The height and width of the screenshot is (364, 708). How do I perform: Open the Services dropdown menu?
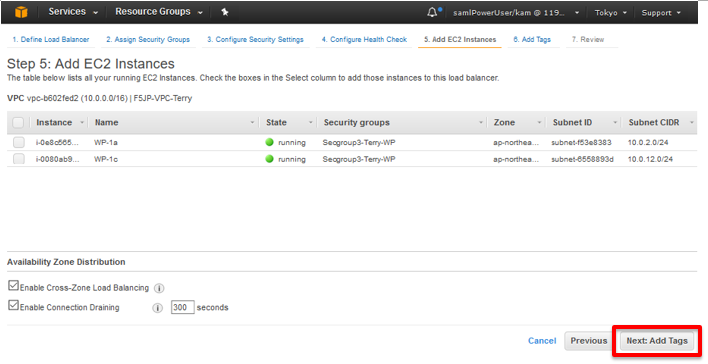(73, 12)
